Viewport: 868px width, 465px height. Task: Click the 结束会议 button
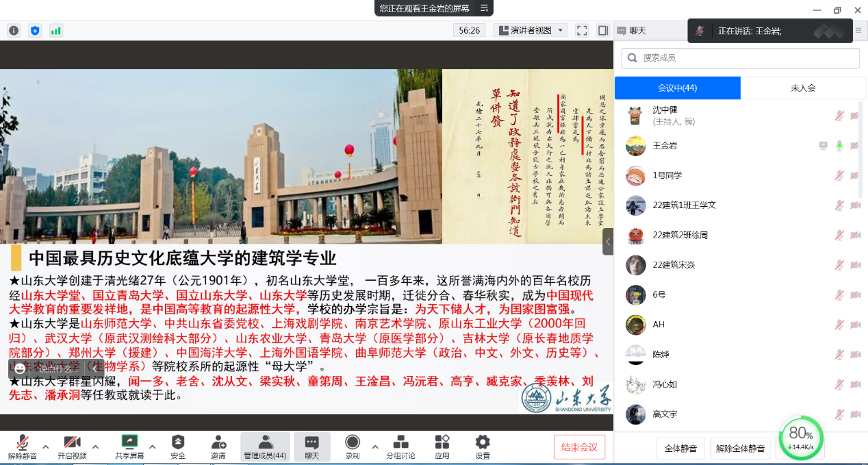[x=579, y=447]
